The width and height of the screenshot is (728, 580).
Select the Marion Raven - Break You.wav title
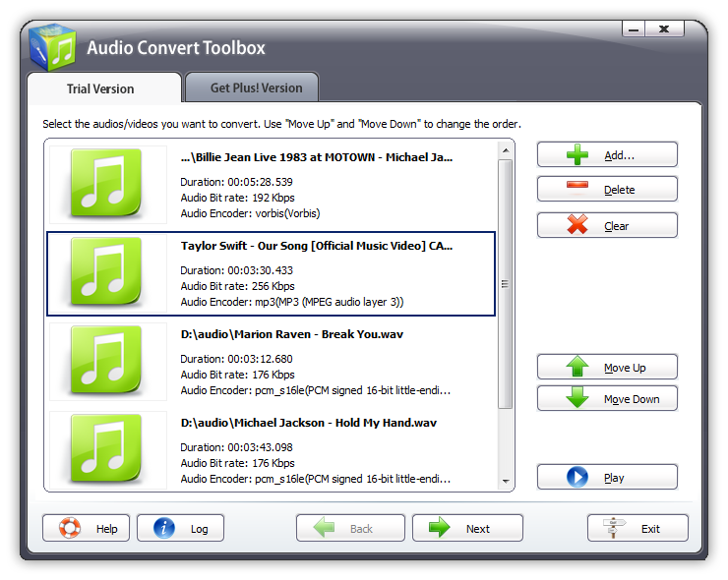pyautogui.click(x=291, y=334)
